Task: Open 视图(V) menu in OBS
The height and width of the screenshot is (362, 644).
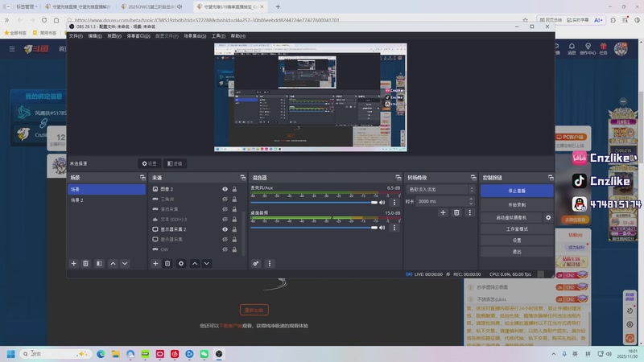Action: pyautogui.click(x=114, y=36)
